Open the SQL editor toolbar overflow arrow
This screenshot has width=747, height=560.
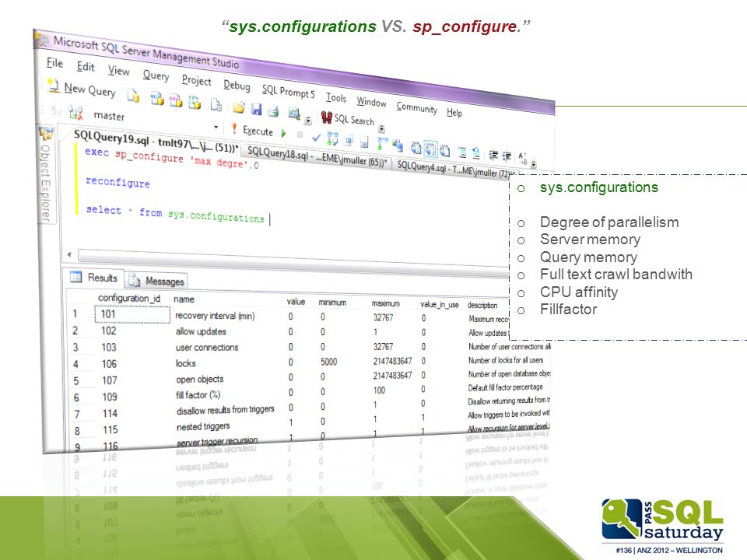coord(534,164)
